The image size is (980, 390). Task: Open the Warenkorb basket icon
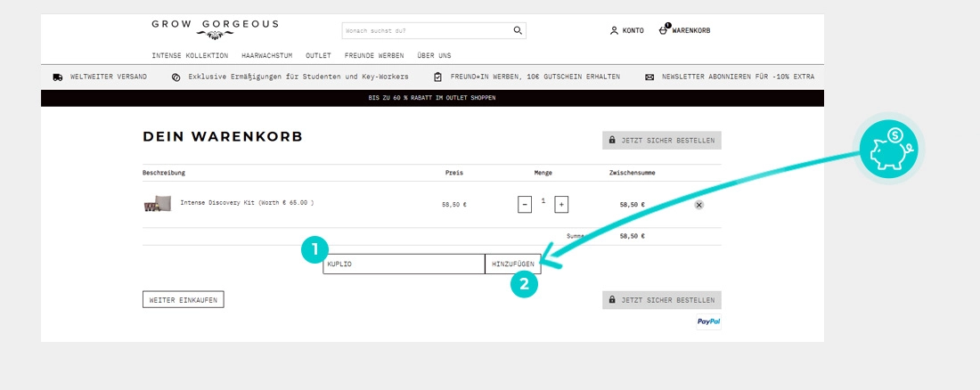click(664, 30)
